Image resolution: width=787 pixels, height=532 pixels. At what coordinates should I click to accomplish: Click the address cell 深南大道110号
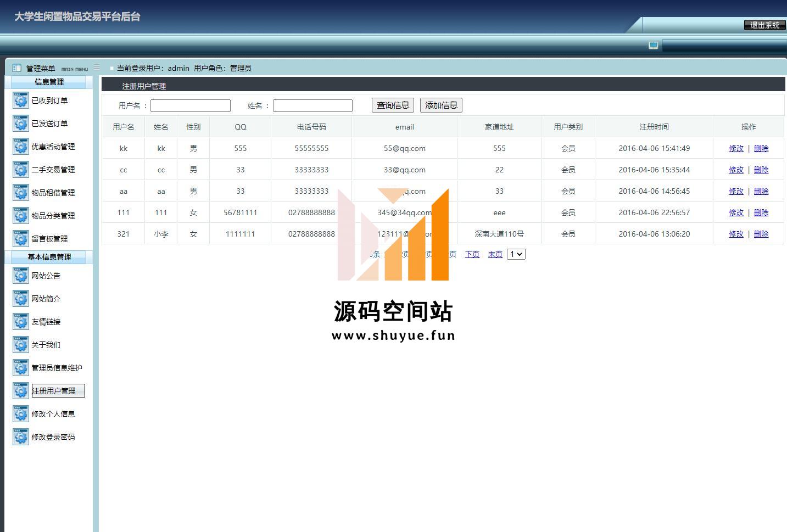coord(499,234)
